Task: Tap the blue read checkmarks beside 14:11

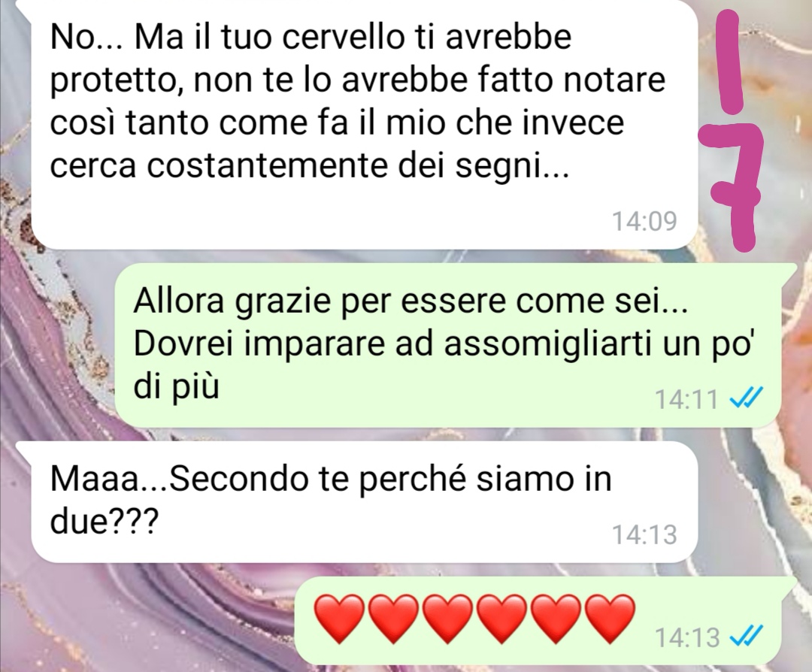Action: click(x=746, y=398)
